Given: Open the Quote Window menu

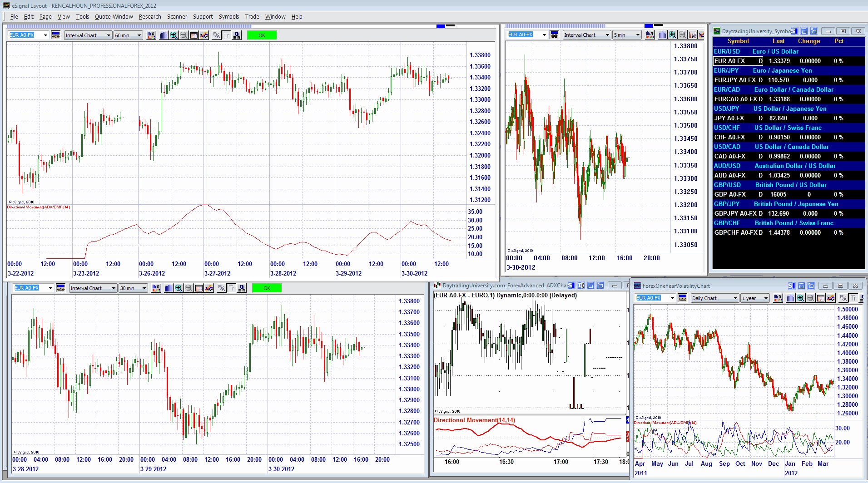Looking at the screenshot, I should pyautogui.click(x=114, y=17).
